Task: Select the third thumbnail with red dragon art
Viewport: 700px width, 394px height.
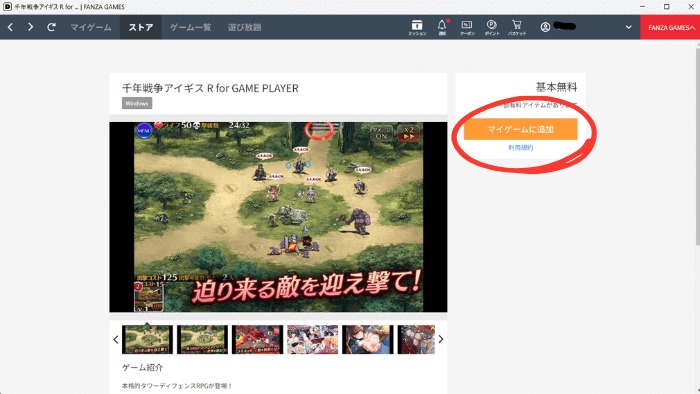Action: pos(258,340)
